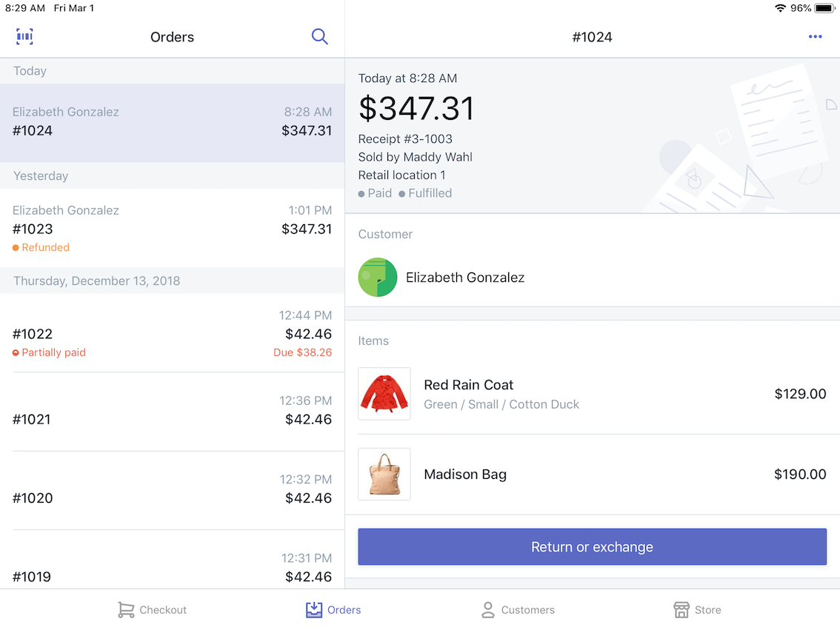Screen dimensions: 840x630
Task: Open partially paid order #1022
Action: pyautogui.click(x=172, y=333)
